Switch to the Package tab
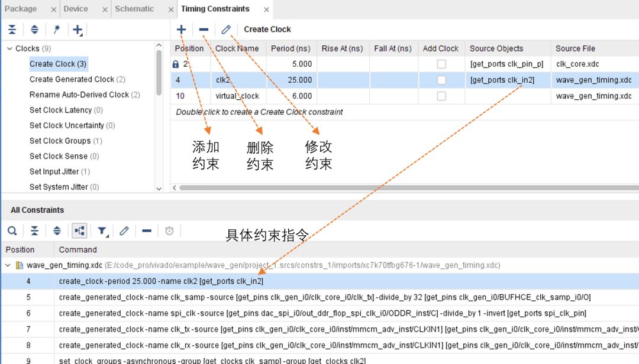 (20, 8)
